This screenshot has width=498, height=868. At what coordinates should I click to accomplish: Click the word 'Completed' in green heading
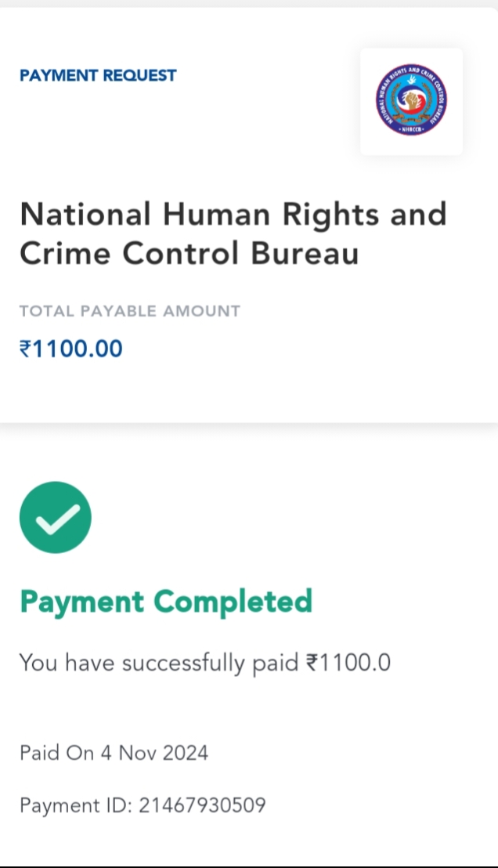click(x=233, y=602)
